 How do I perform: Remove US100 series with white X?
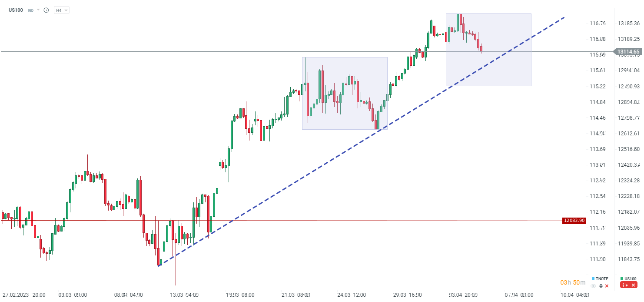(x=633, y=285)
